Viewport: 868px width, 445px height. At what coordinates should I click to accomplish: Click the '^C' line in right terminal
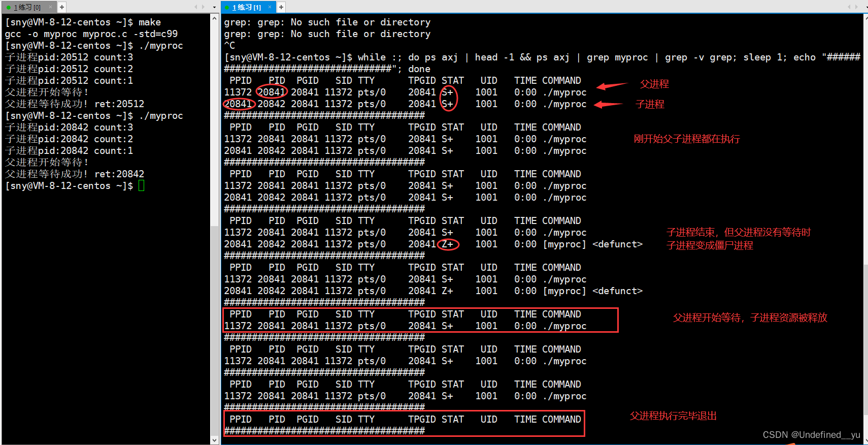(x=229, y=46)
